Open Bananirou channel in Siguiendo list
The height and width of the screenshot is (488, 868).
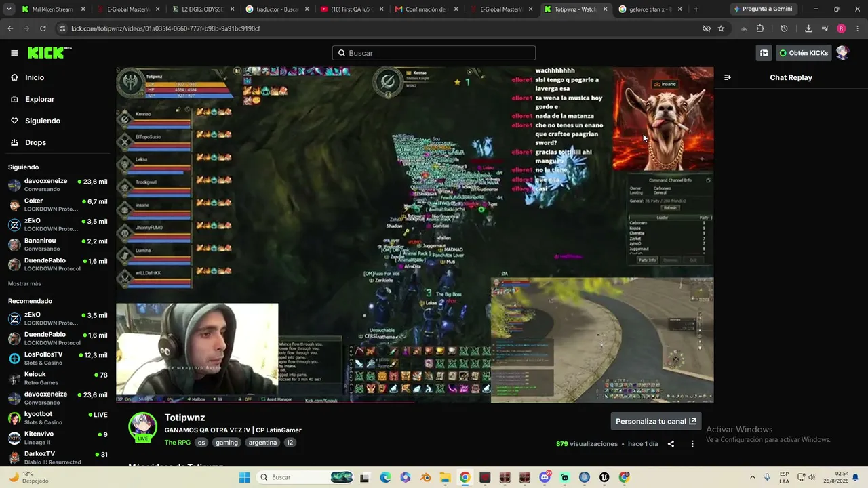(58, 245)
